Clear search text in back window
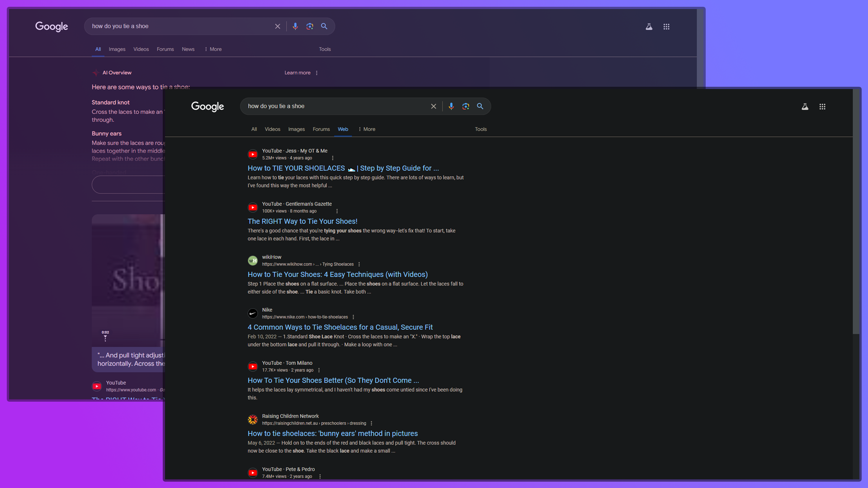 coord(278,27)
